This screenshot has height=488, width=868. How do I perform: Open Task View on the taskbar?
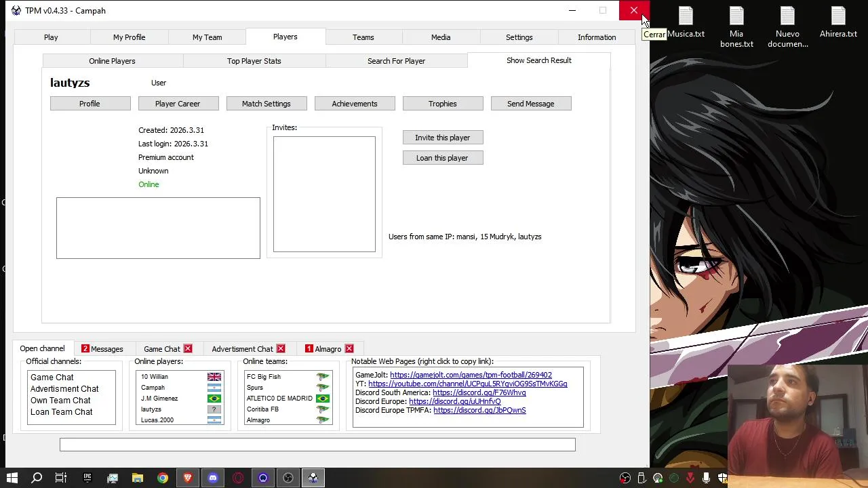pyautogui.click(x=61, y=478)
